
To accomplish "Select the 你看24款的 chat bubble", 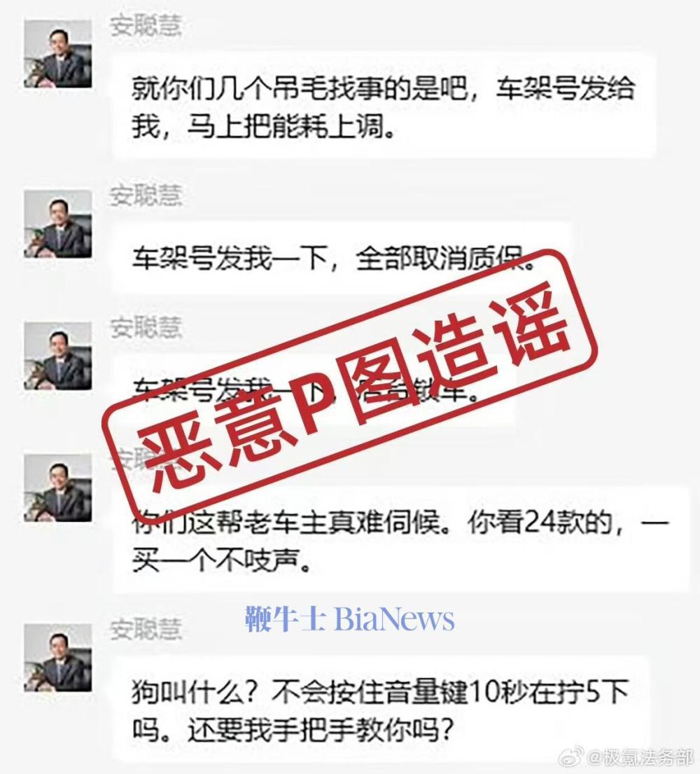I will (401, 540).
